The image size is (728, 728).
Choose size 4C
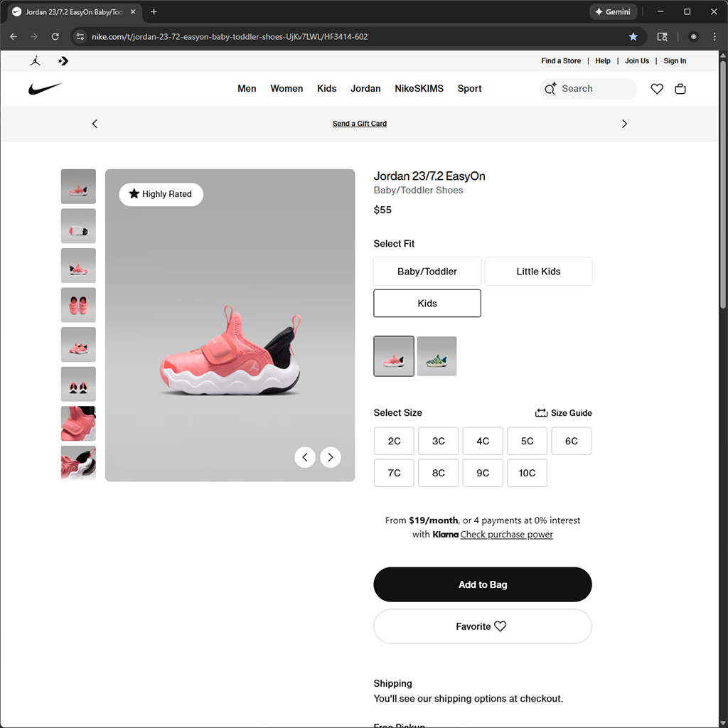483,441
